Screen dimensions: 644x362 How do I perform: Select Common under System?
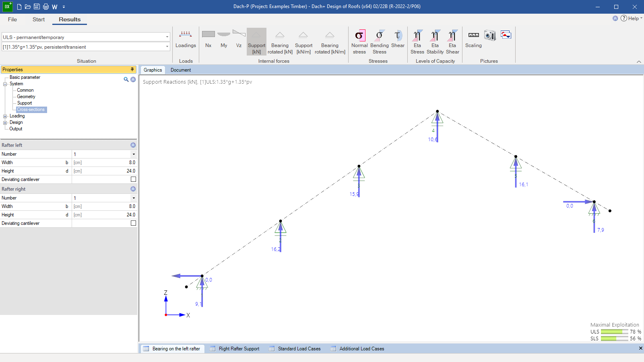[25, 90]
